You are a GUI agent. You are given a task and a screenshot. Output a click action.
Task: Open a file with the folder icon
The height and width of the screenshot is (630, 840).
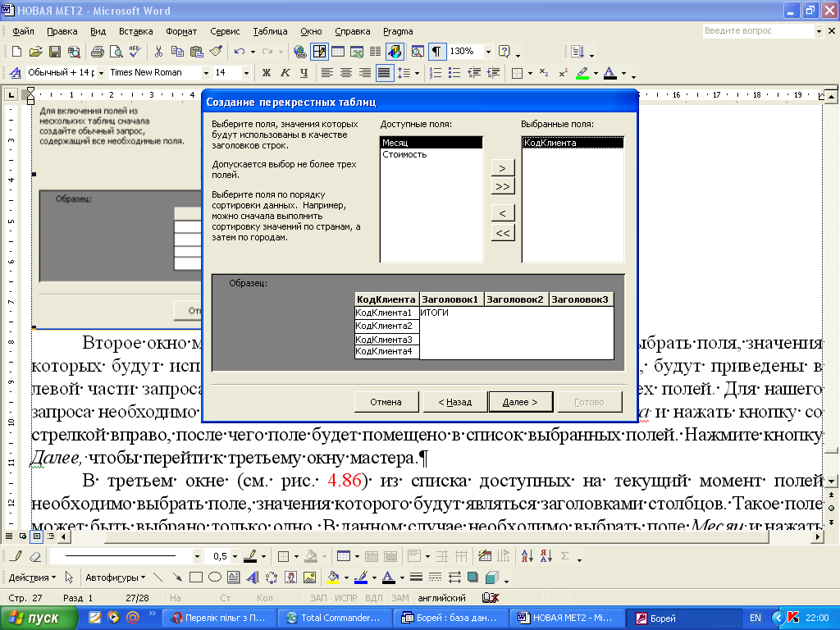35,52
